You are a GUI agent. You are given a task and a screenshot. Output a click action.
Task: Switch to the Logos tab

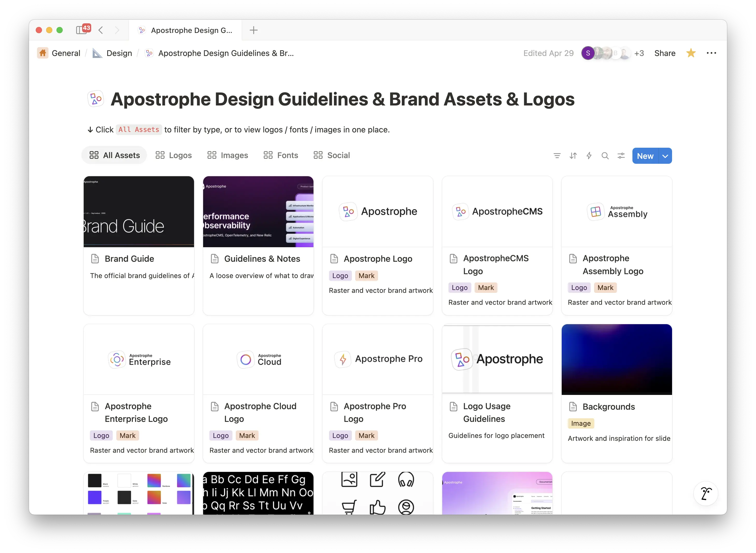[x=173, y=155]
